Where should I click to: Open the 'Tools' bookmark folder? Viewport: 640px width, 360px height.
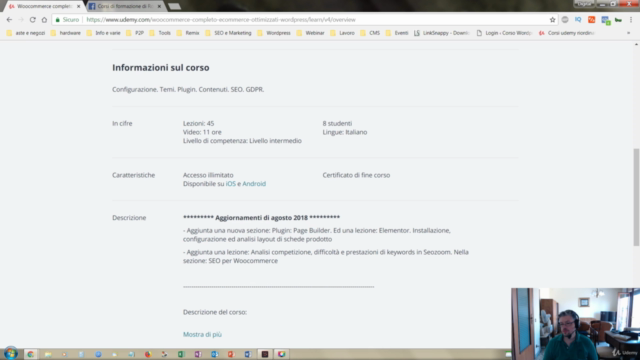pyautogui.click(x=160, y=33)
